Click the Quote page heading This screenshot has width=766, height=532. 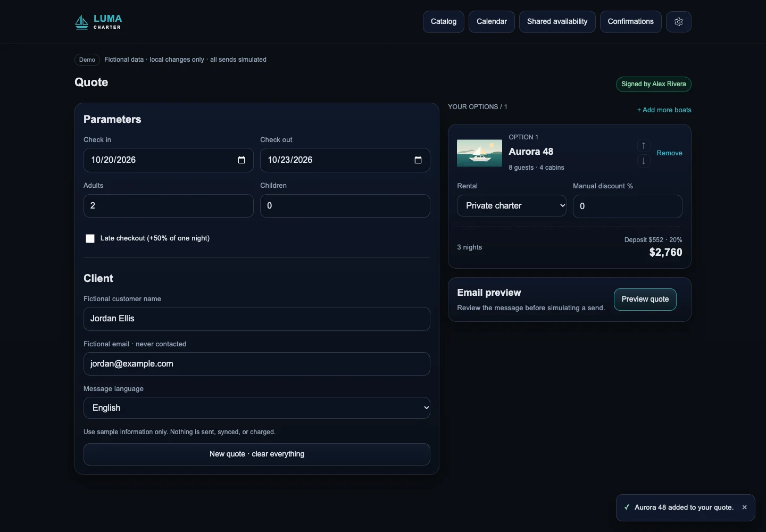tap(91, 82)
